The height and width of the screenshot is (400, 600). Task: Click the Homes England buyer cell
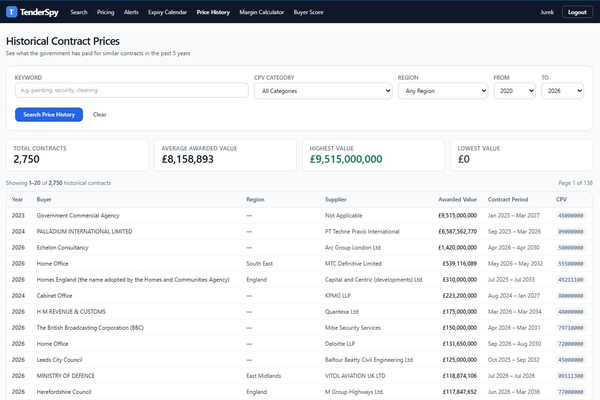point(133,280)
